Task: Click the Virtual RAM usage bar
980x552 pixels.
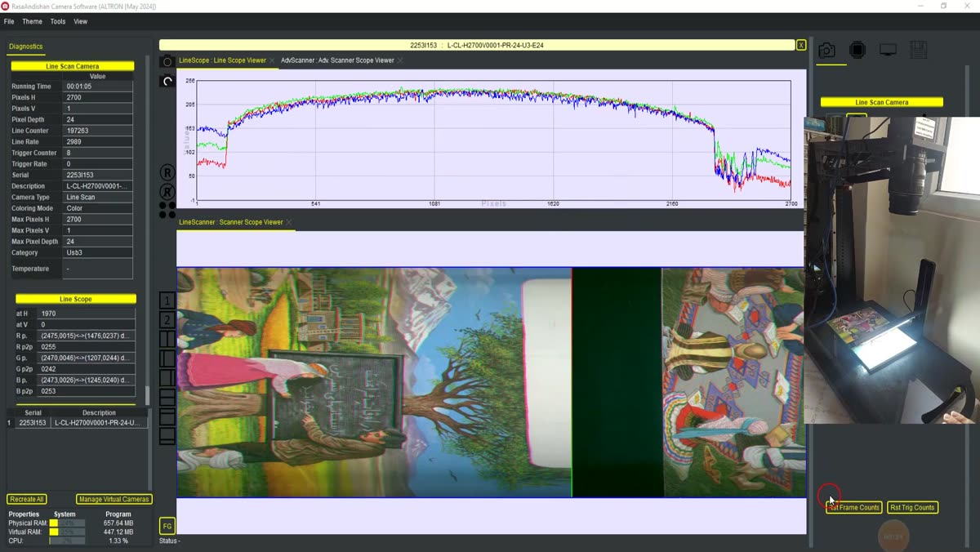Action: [x=67, y=532]
